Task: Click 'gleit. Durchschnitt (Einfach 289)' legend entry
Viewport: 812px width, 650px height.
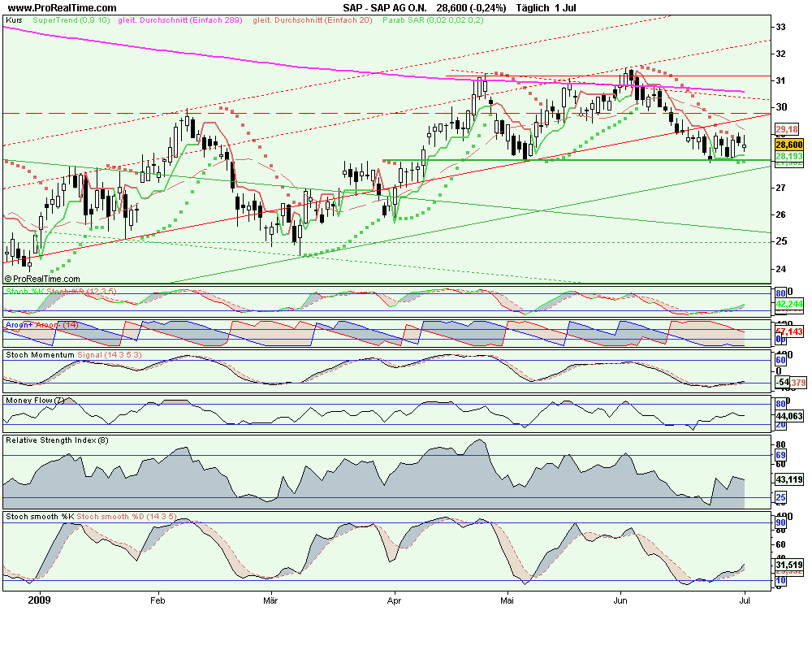Action: [x=180, y=20]
